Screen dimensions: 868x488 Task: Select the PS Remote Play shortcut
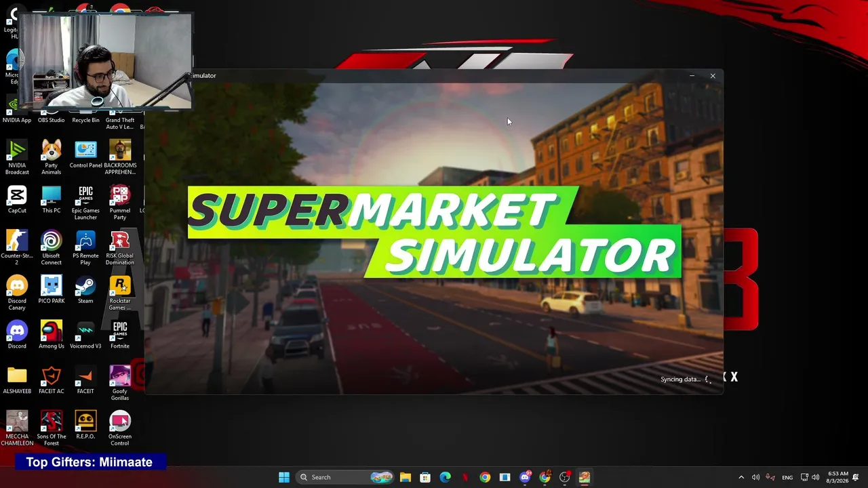(85, 248)
